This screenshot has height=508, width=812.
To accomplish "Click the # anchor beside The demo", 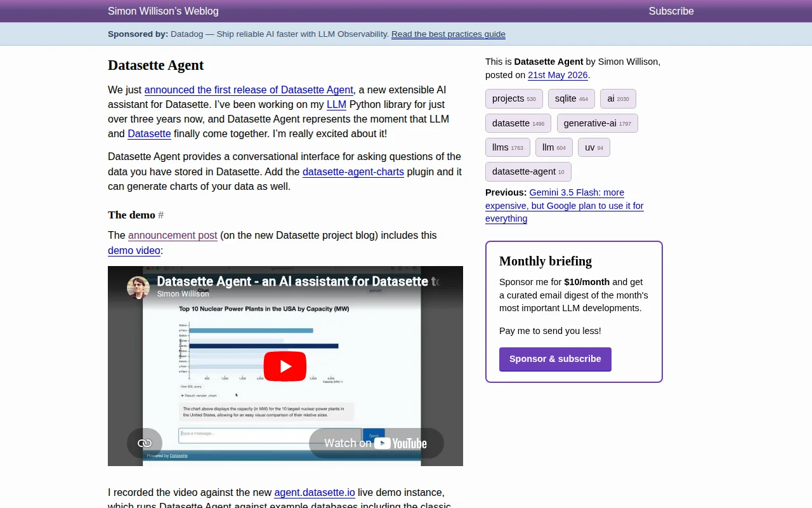I will 161,215.
